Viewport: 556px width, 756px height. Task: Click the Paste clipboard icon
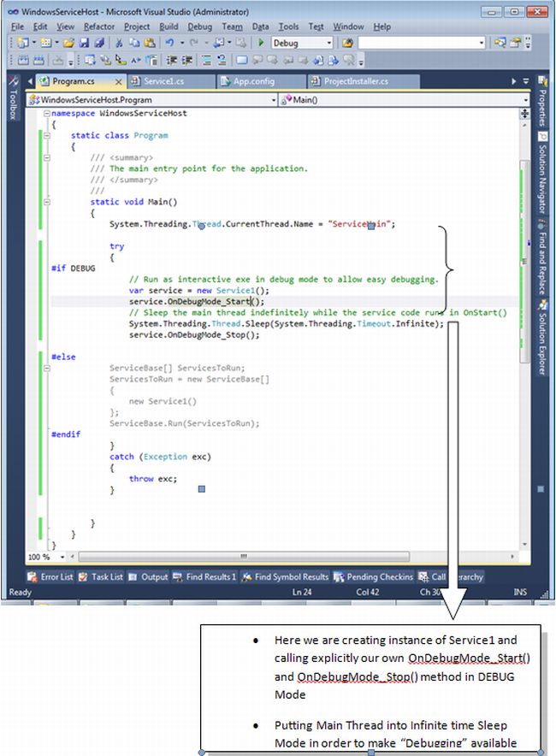pyautogui.click(x=150, y=43)
